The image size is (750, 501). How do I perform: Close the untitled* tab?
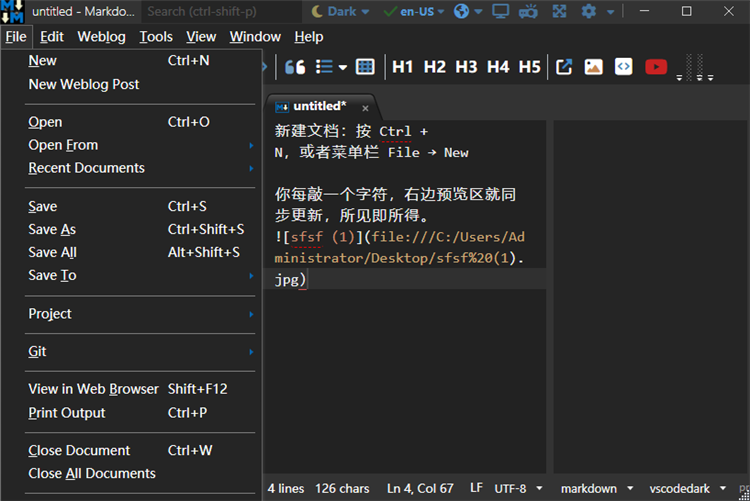(365, 108)
